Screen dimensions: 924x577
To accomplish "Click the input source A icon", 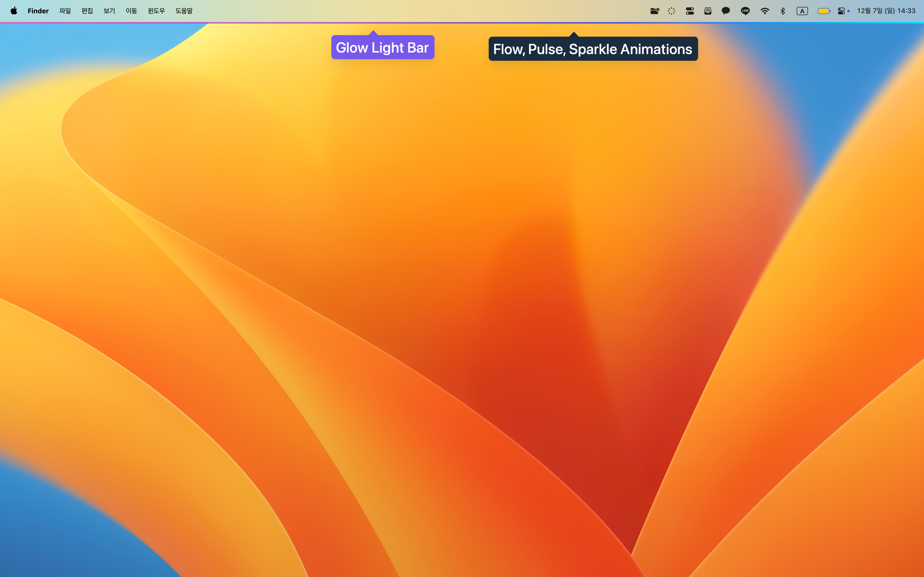I will click(x=802, y=11).
